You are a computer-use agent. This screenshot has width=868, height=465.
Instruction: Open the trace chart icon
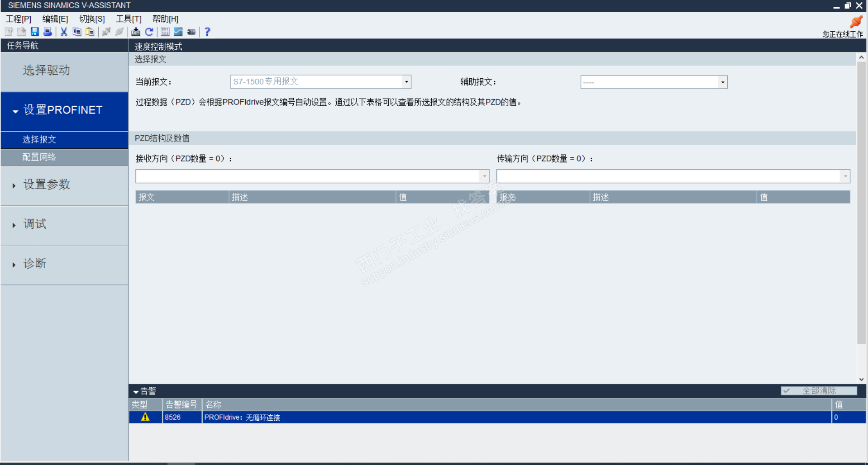(178, 32)
